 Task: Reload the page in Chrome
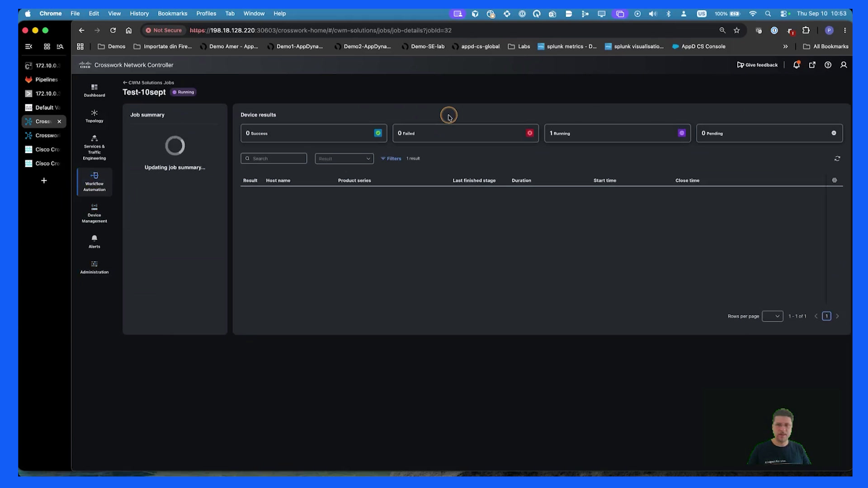tap(113, 30)
